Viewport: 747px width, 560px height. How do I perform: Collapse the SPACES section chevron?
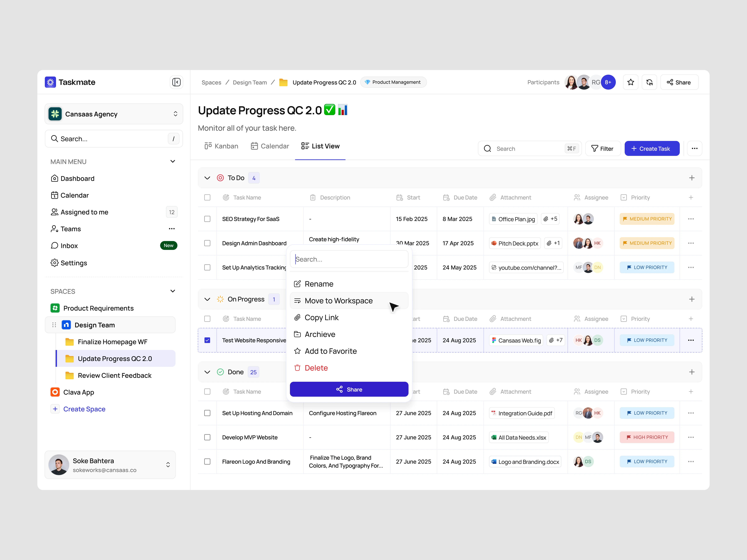pyautogui.click(x=173, y=291)
